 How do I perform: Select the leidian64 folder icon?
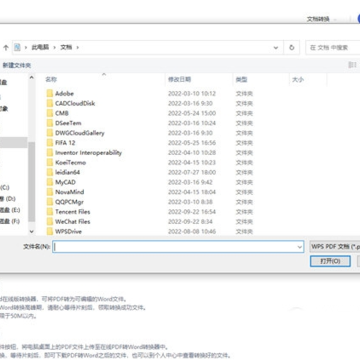(50, 172)
